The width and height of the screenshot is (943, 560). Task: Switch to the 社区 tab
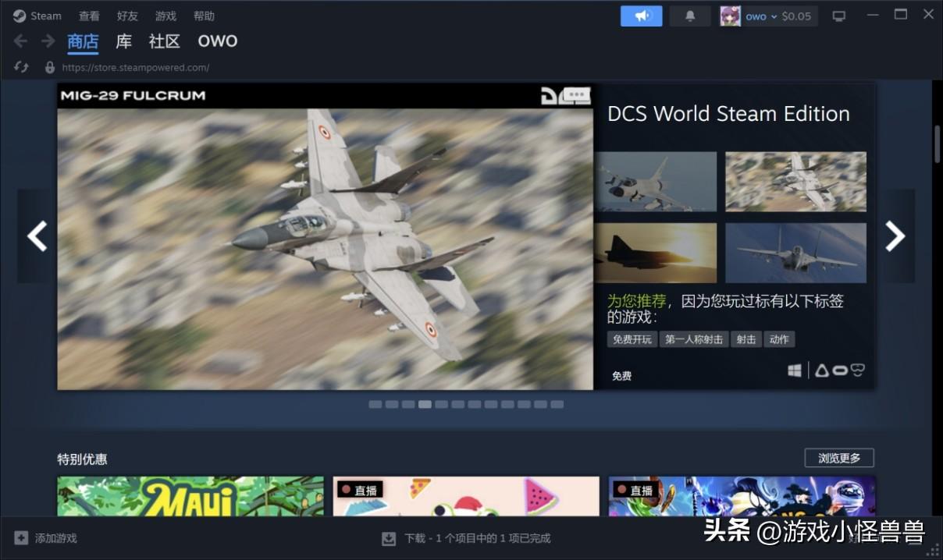tap(165, 42)
